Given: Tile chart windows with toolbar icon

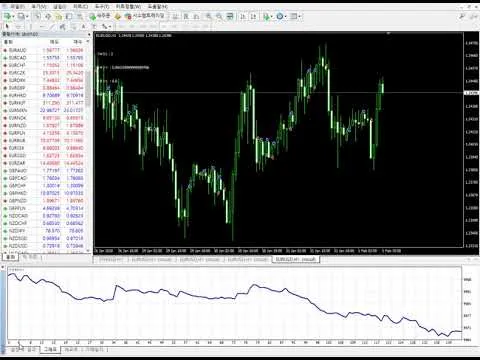Looking at the screenshot, I should point(230,16).
